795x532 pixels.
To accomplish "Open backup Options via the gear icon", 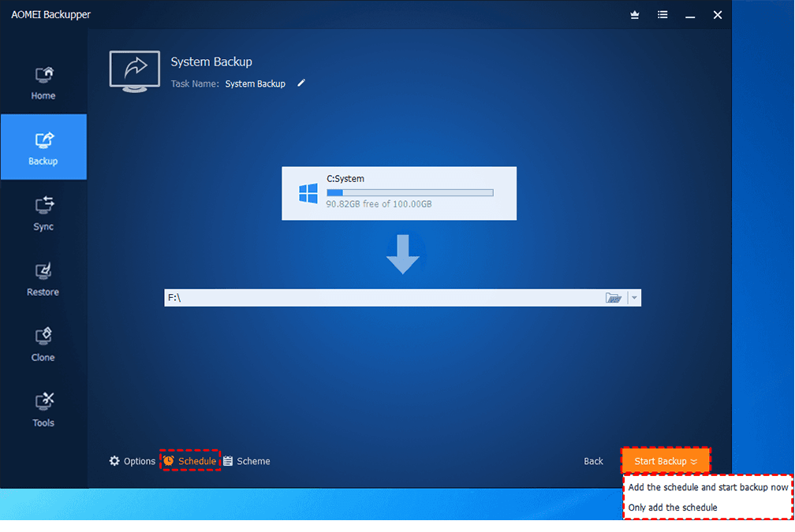I will coord(114,460).
